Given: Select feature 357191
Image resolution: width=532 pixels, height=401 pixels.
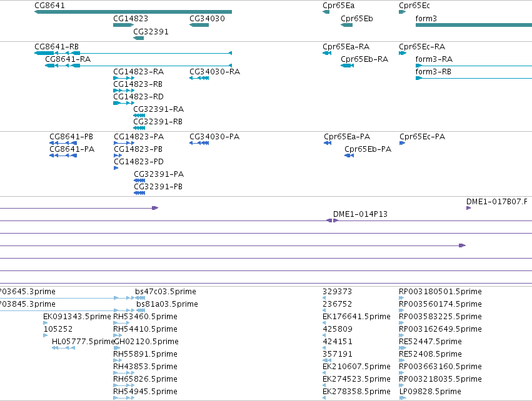Looking at the screenshot, I should click(327, 360).
